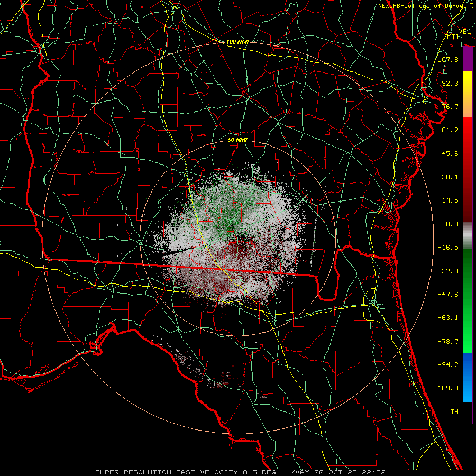Click the yellow-orange segment of the color bar
The width and height of the screenshot is (476, 476).
(x=467, y=95)
